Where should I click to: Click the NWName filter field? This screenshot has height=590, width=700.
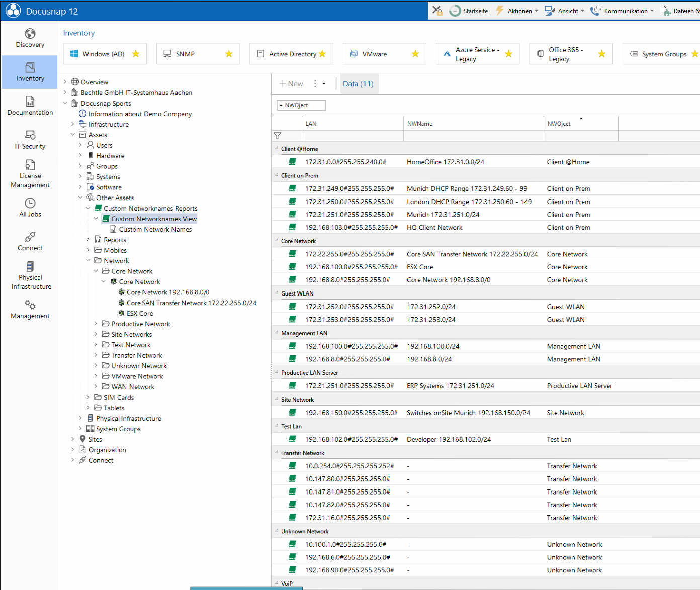[x=473, y=136]
